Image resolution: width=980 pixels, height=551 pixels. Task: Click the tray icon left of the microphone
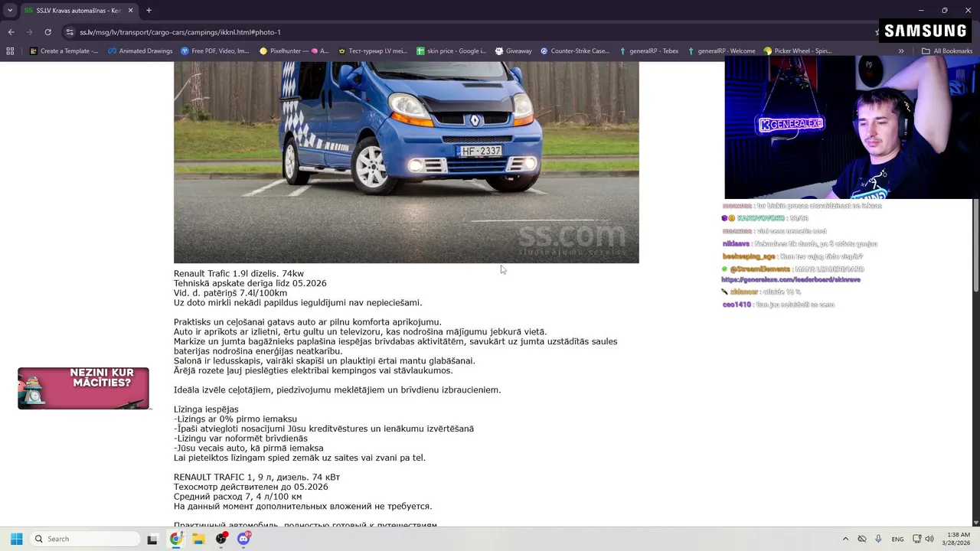pyautogui.click(x=862, y=539)
